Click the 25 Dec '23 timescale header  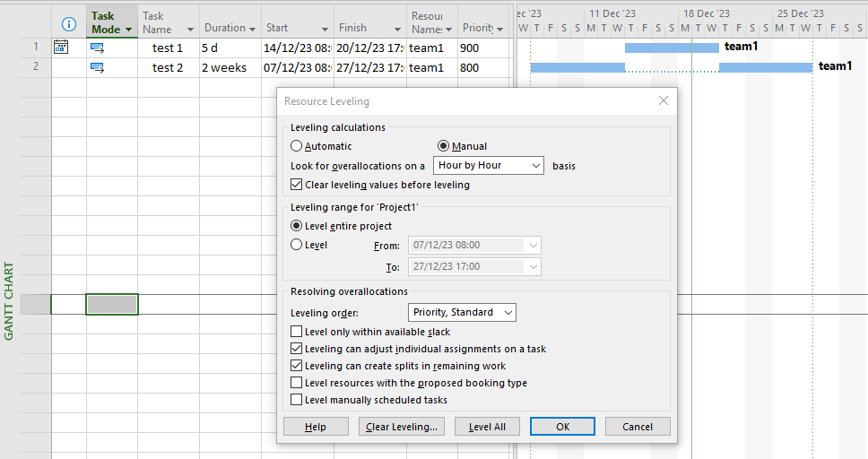801,13
